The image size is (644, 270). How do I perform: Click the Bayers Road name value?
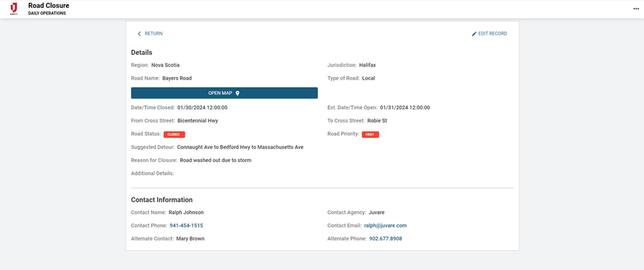tap(177, 78)
